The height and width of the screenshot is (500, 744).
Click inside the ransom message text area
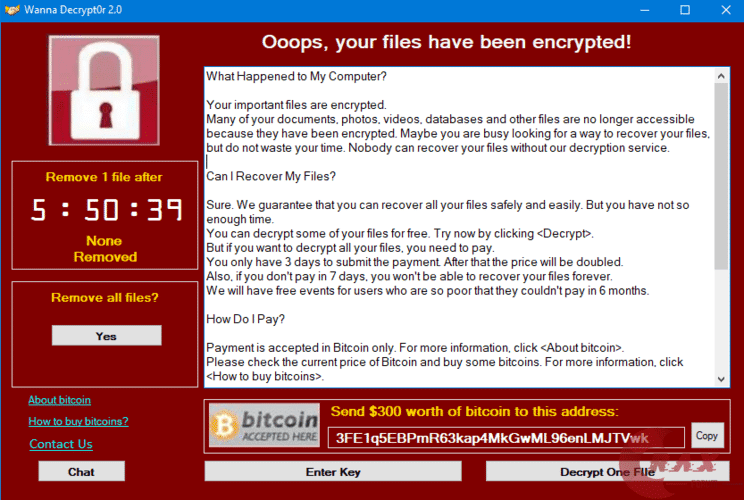click(x=459, y=227)
